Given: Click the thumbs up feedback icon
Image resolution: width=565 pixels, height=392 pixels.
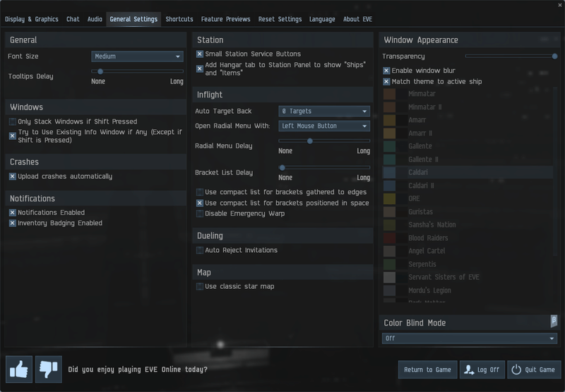Looking at the screenshot, I should point(19,369).
